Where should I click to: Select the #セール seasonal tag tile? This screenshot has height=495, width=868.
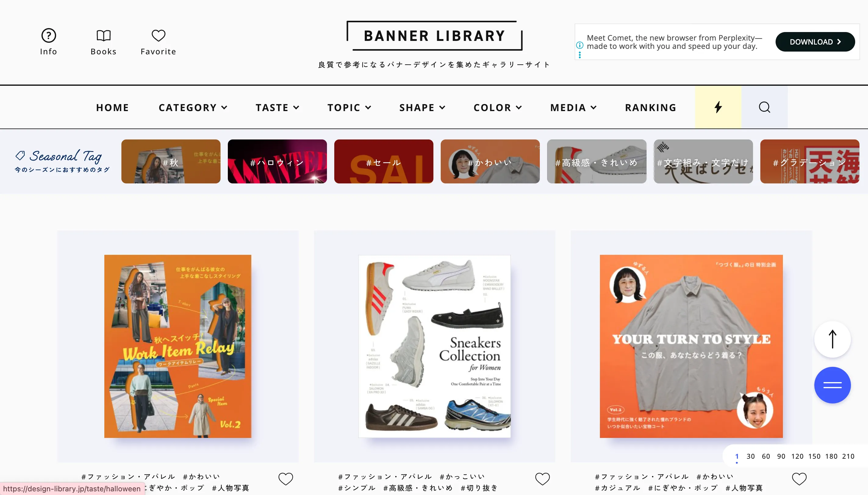tap(384, 161)
